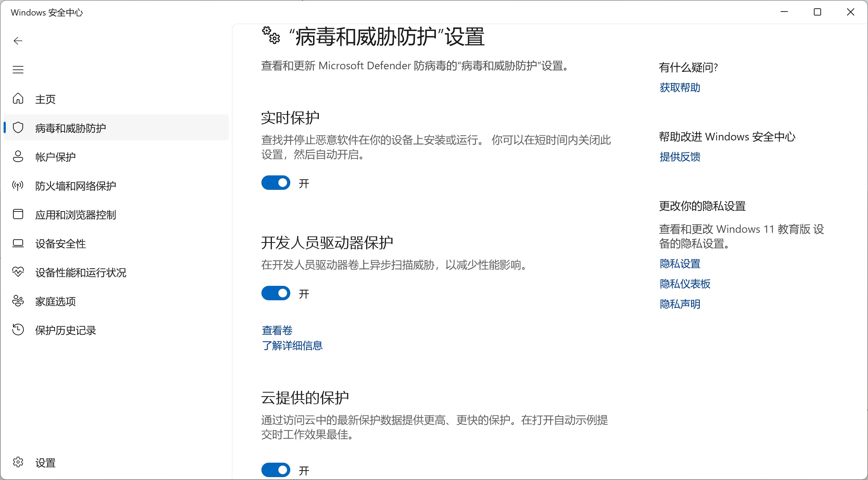Switch to 防火墙和网络保护 section
The image size is (868, 480).
pos(75,186)
